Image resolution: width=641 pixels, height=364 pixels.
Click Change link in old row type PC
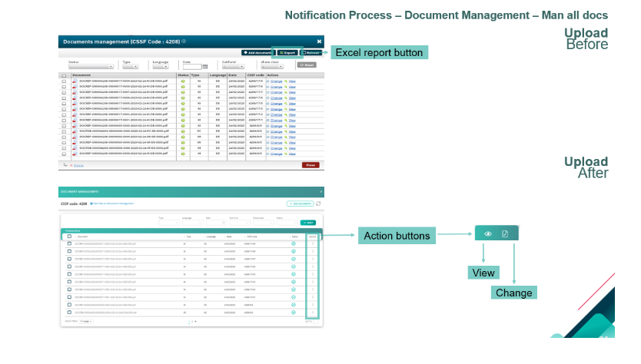click(277, 131)
